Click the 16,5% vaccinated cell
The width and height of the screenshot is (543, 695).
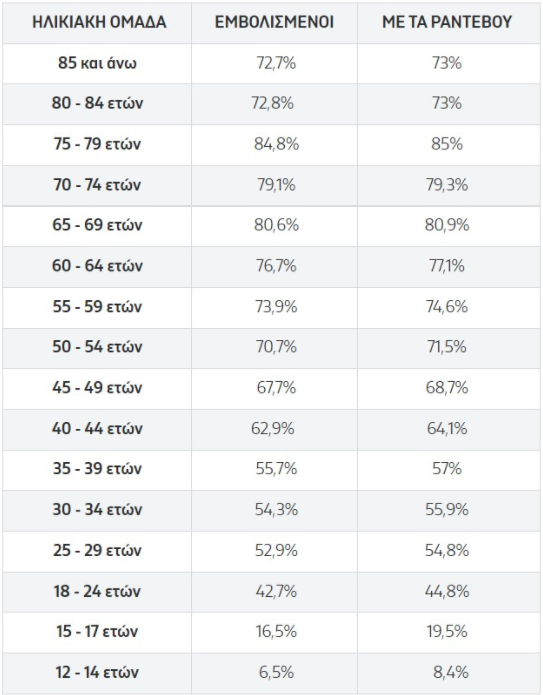276,631
